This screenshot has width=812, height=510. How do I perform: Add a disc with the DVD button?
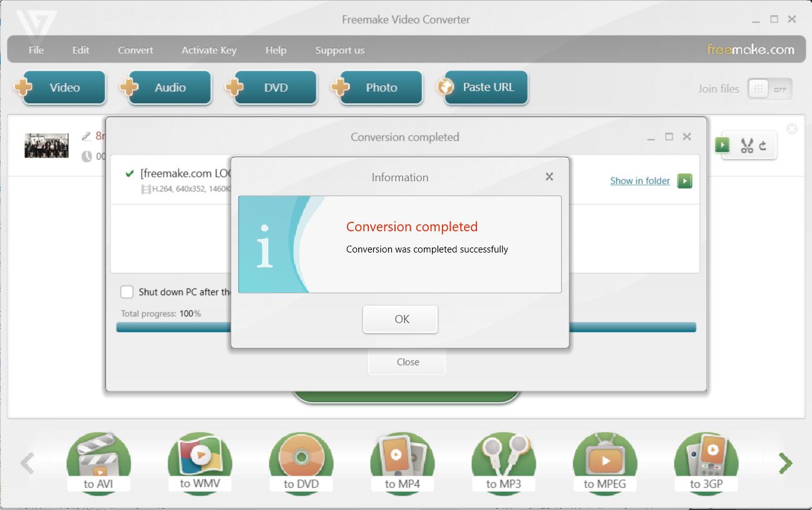(272, 87)
